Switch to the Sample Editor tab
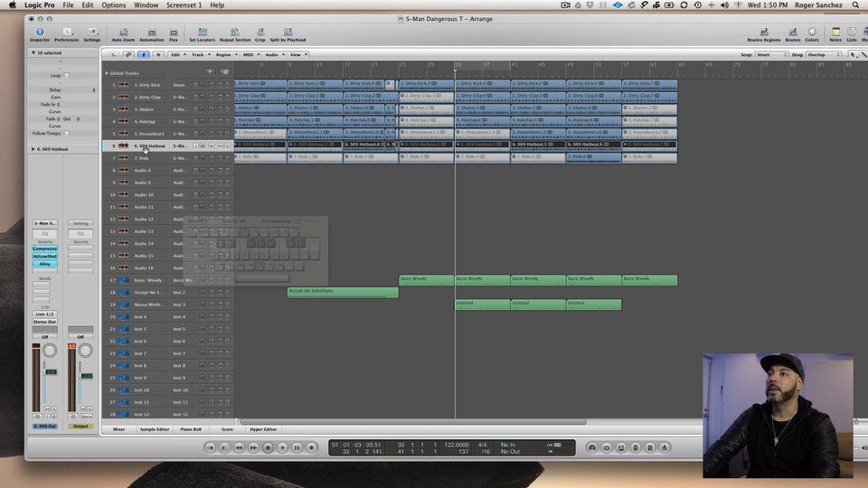This screenshot has width=868, height=488. click(x=155, y=429)
